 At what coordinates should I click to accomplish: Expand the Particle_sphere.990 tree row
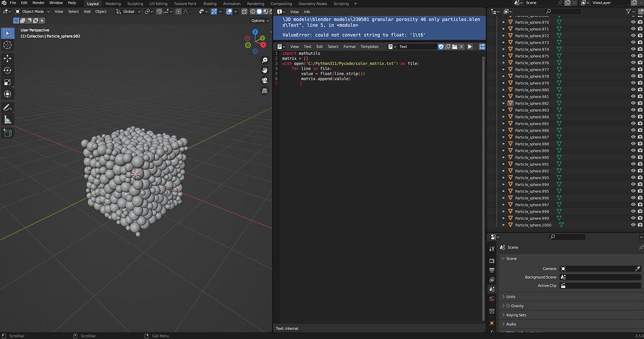click(504, 157)
